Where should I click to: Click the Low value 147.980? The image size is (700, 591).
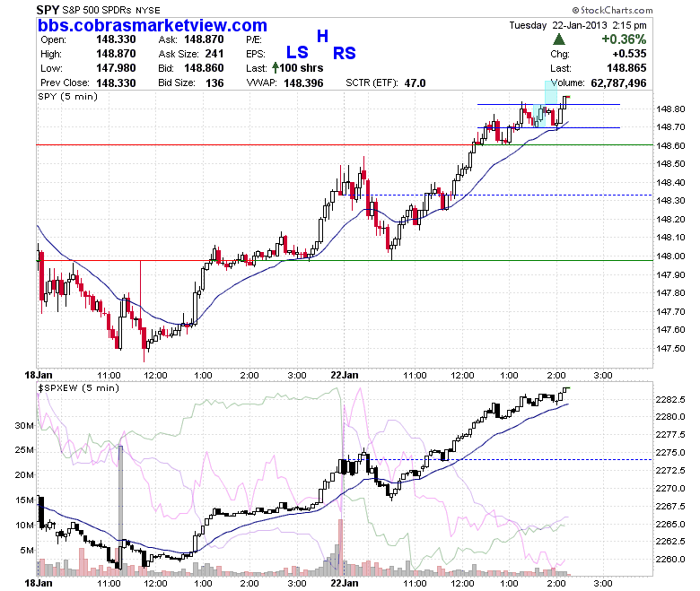[116, 68]
